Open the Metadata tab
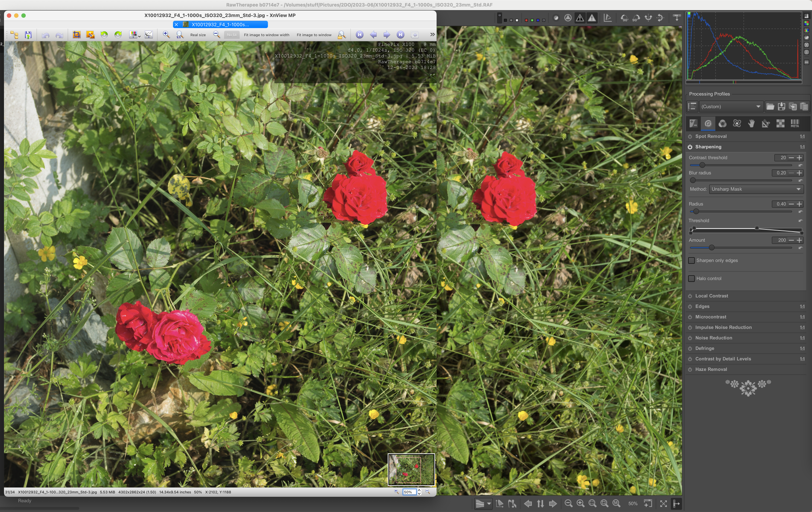The width and height of the screenshot is (812, 512). pyautogui.click(x=794, y=124)
